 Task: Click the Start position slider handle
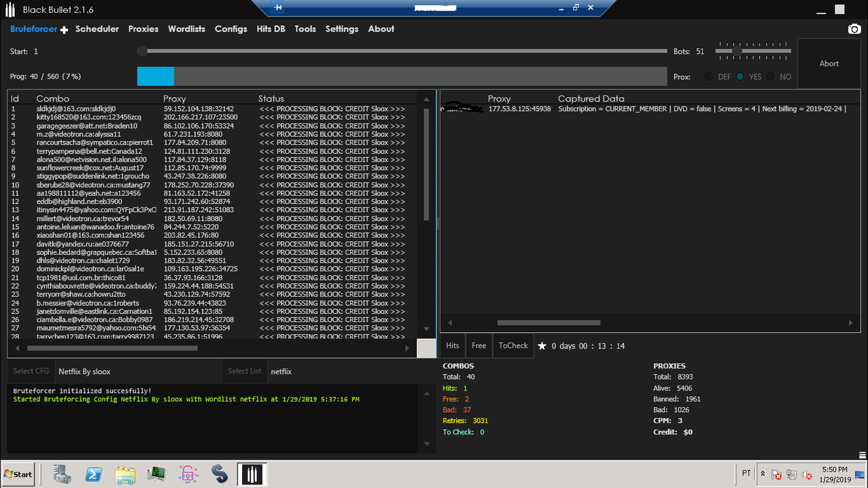click(x=142, y=51)
